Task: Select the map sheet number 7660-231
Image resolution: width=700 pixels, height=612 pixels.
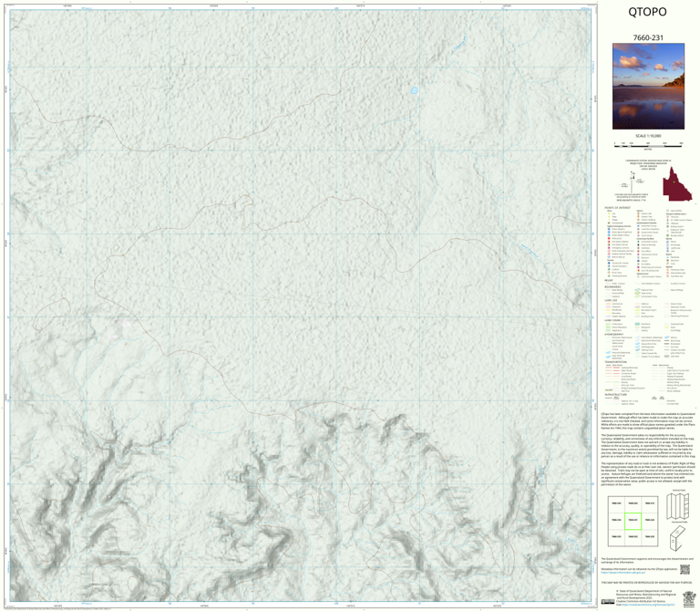Action: (x=648, y=37)
